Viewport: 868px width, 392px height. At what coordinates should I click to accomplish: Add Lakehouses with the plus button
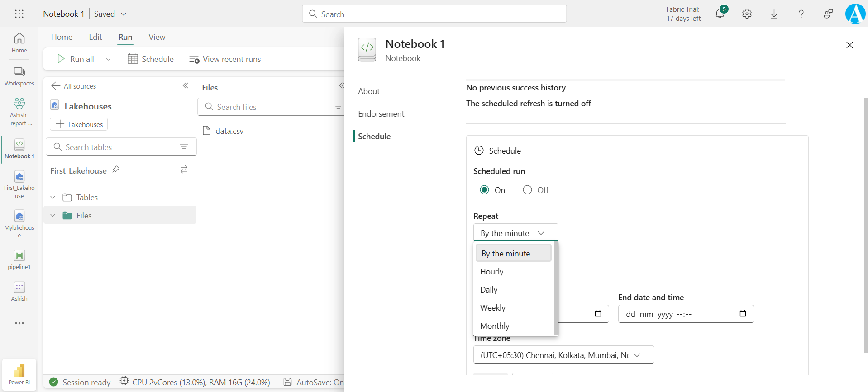[x=79, y=124]
